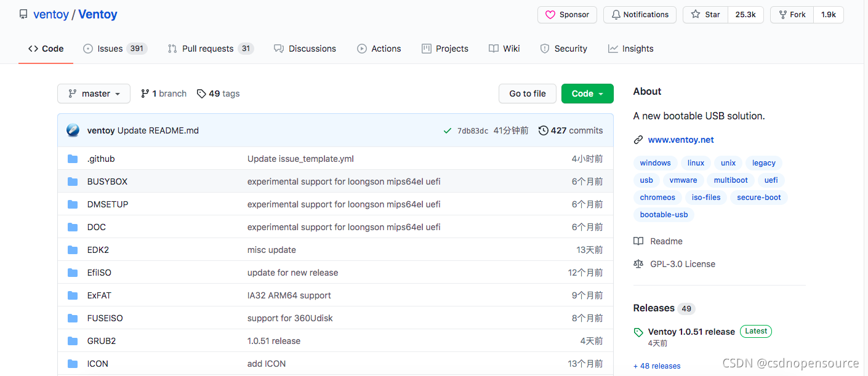Viewport: 868px width, 376px height.
Task: Open the master branch dropdown
Action: [x=94, y=94]
